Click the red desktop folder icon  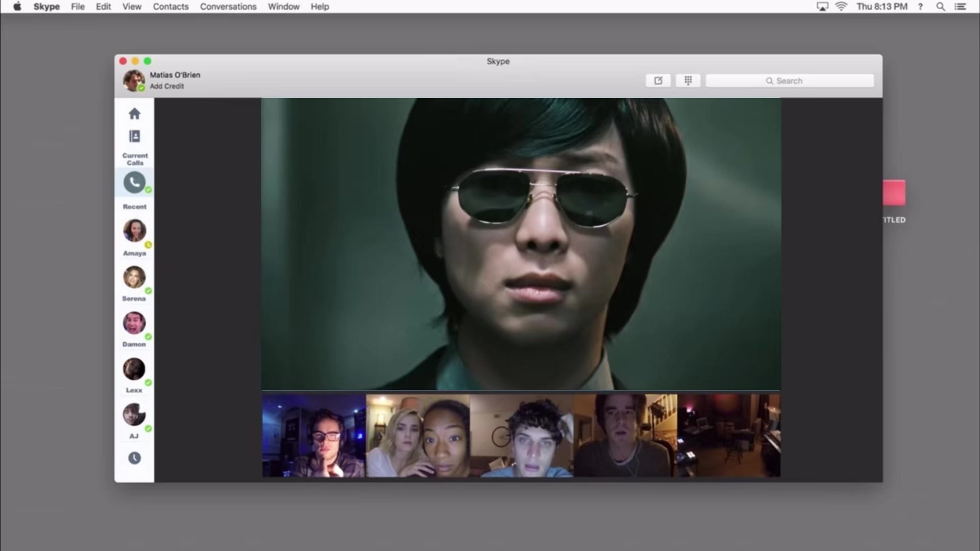click(894, 193)
